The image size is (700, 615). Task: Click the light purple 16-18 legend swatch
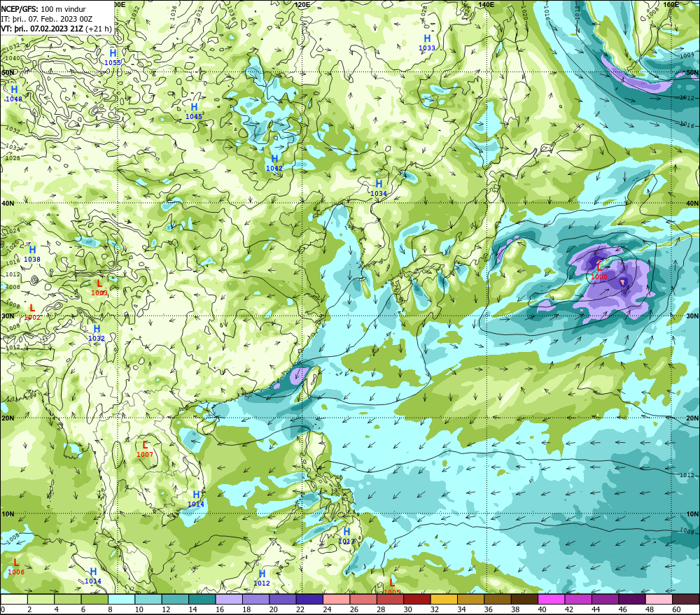pos(229,599)
